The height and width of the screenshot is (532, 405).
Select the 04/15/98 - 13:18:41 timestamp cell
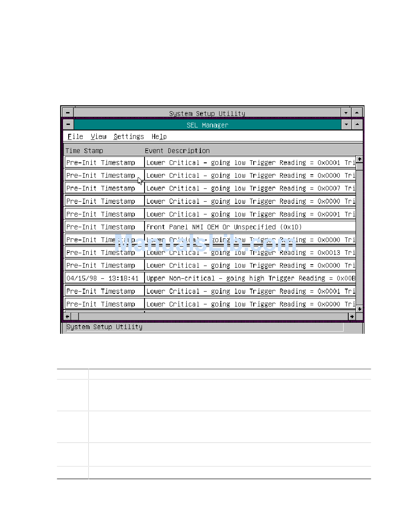coord(104,278)
